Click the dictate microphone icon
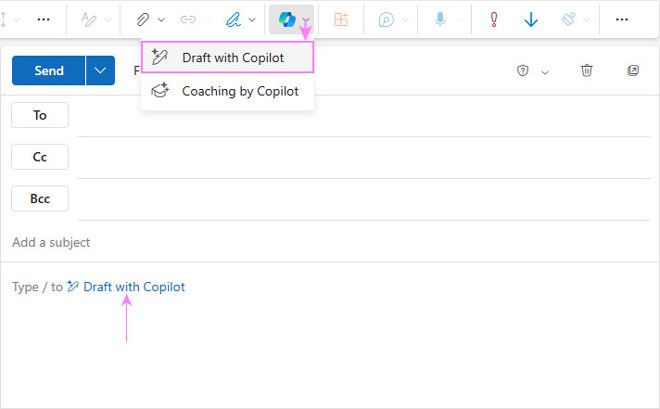This screenshot has width=660, height=409. (439, 19)
